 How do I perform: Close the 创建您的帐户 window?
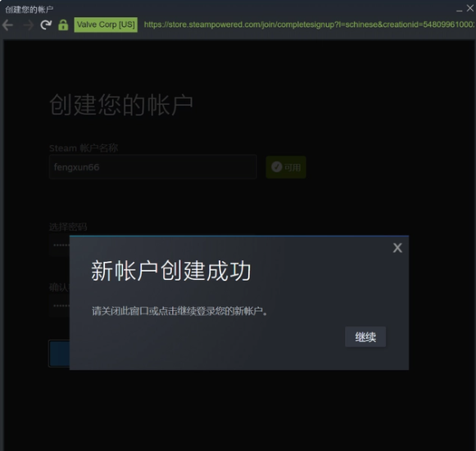pyautogui.click(x=470, y=8)
